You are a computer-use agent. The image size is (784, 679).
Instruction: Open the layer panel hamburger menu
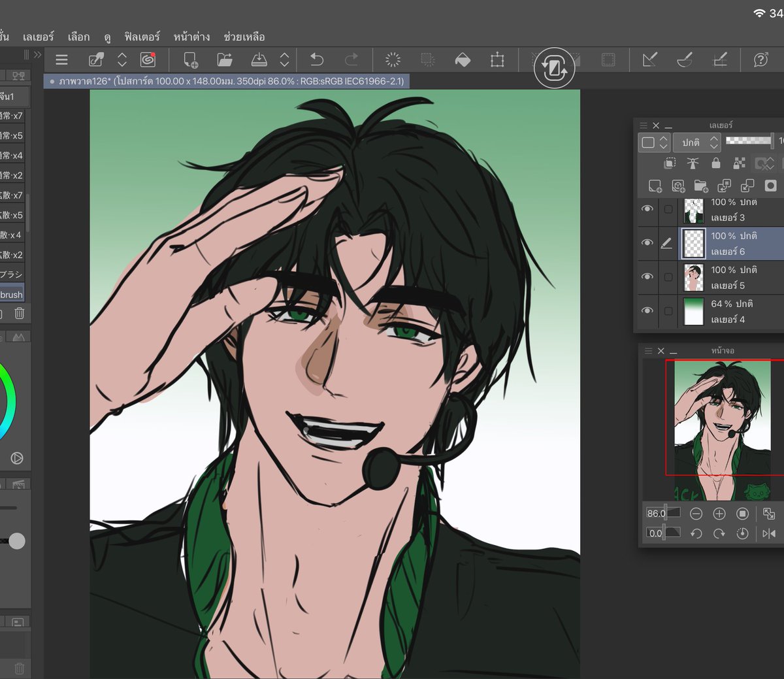pos(644,125)
